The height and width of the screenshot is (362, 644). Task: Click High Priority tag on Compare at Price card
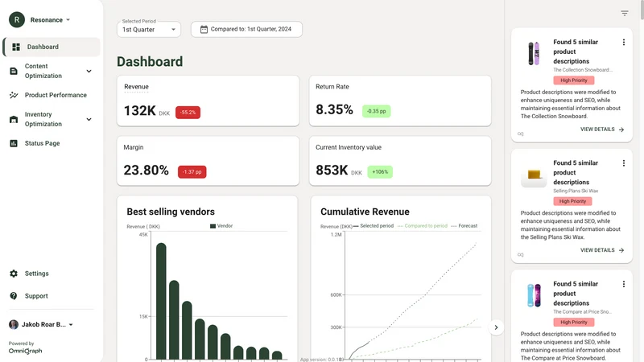[x=574, y=323]
